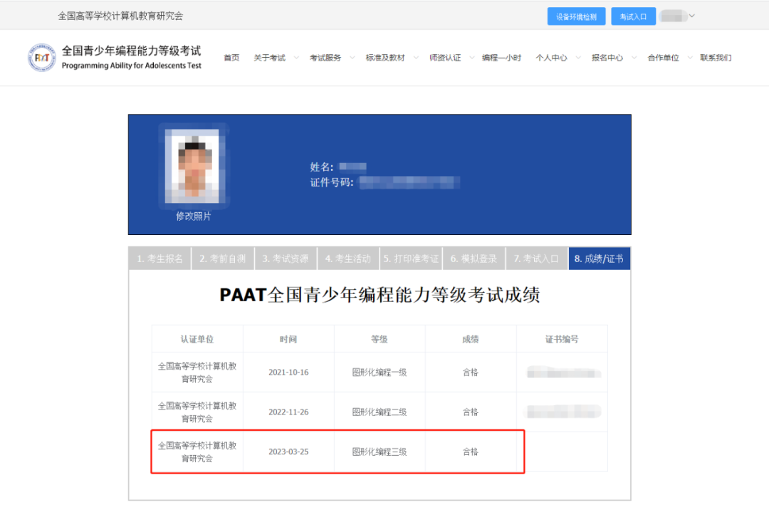This screenshot has height=532, width=769.
Task: Expand the 考试服务 navigation dropdown
Action: pos(327,58)
